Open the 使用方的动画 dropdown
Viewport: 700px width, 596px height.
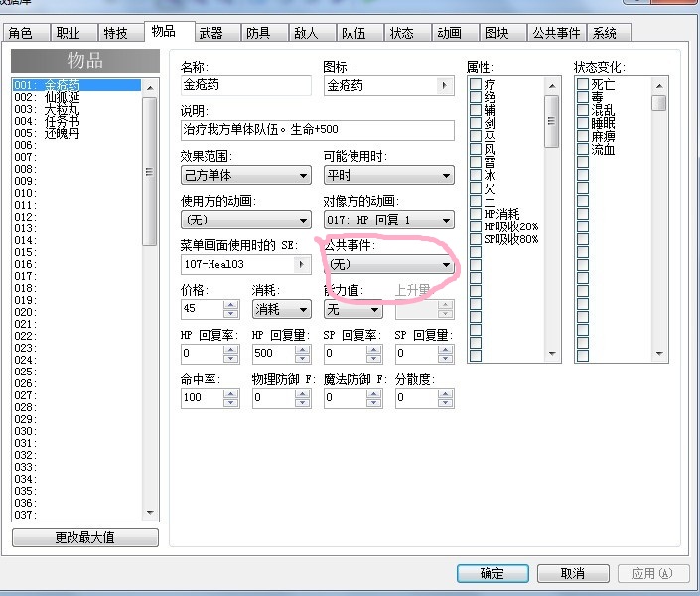point(246,220)
